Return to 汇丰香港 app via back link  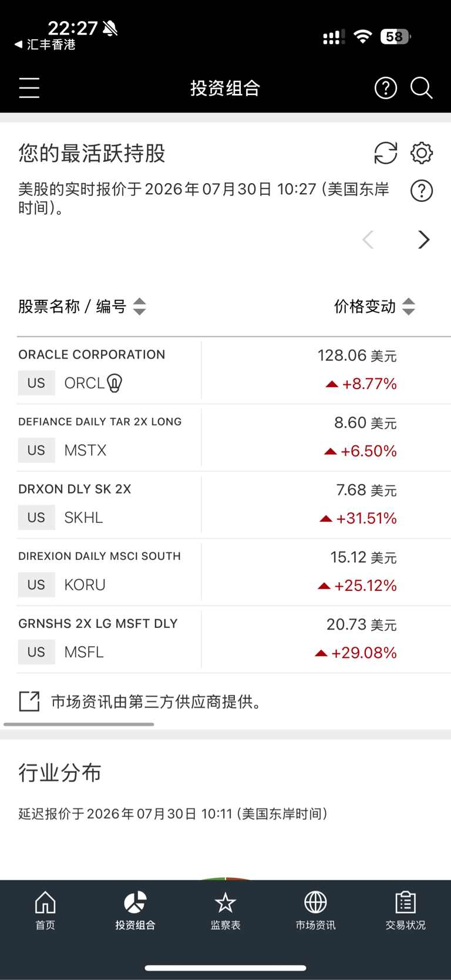pyautogui.click(x=45, y=45)
